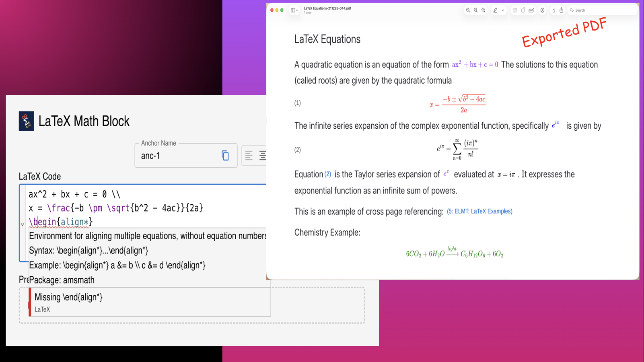Click the infinite series equation (2) in the PDF
The image size is (644, 362).
click(457, 149)
